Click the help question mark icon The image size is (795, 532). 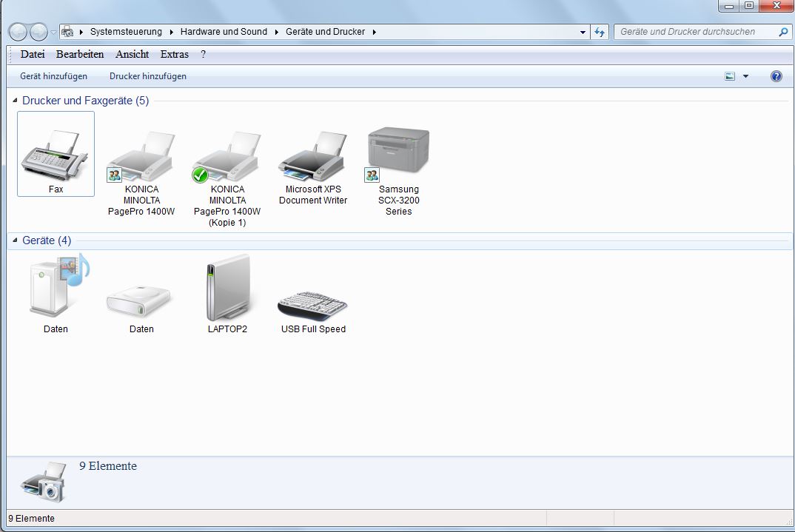click(776, 76)
